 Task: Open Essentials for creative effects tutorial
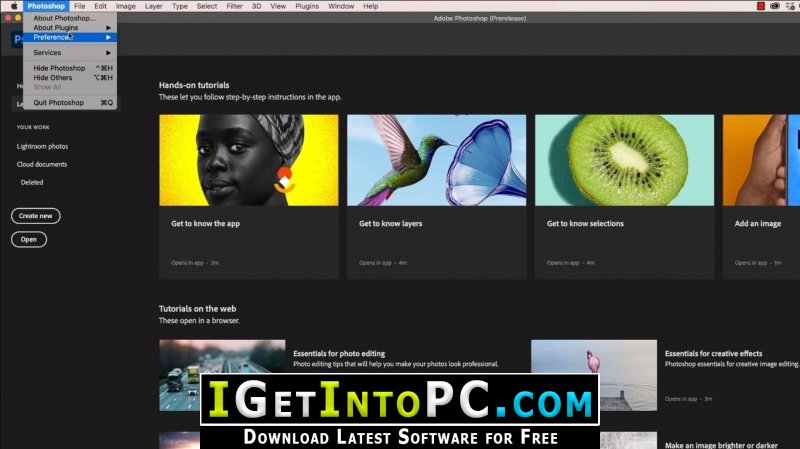tap(713, 354)
